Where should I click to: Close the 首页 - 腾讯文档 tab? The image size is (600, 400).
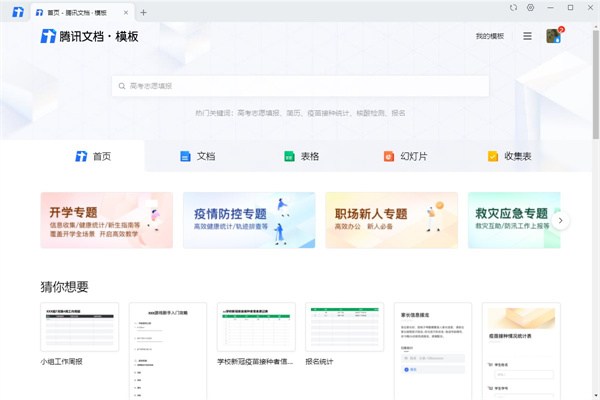(x=126, y=13)
